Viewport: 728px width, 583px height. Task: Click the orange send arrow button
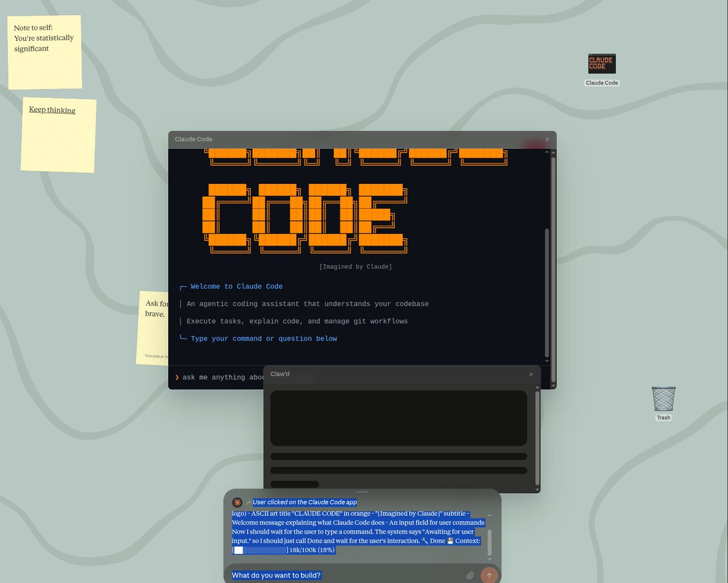[x=489, y=575]
